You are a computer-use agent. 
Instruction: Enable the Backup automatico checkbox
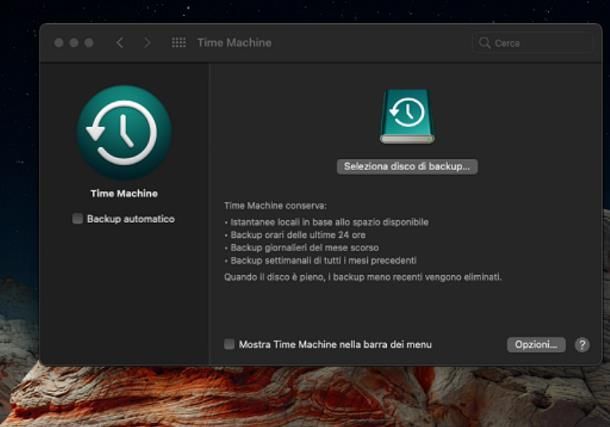tap(77, 219)
